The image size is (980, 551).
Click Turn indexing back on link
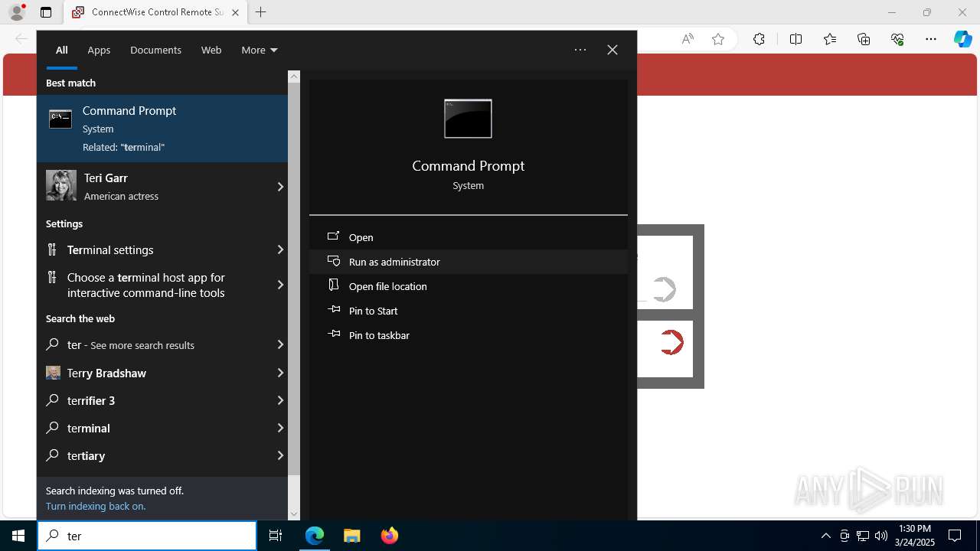[96, 506]
